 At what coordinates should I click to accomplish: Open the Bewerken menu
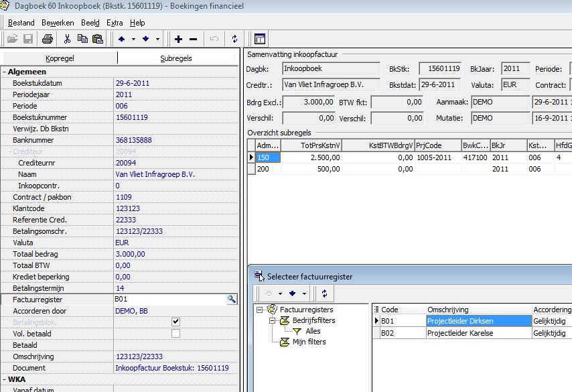click(x=56, y=23)
